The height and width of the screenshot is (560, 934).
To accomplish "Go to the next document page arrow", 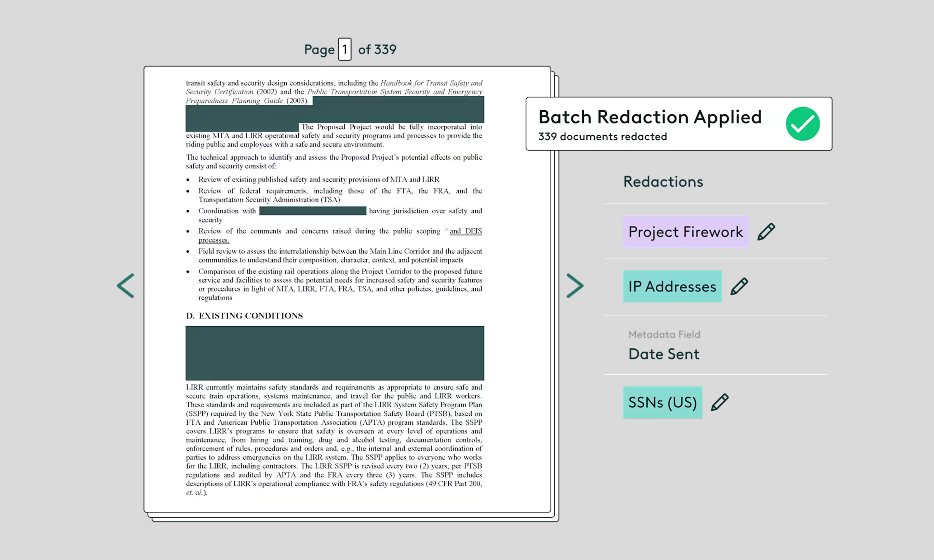I will pyautogui.click(x=575, y=286).
